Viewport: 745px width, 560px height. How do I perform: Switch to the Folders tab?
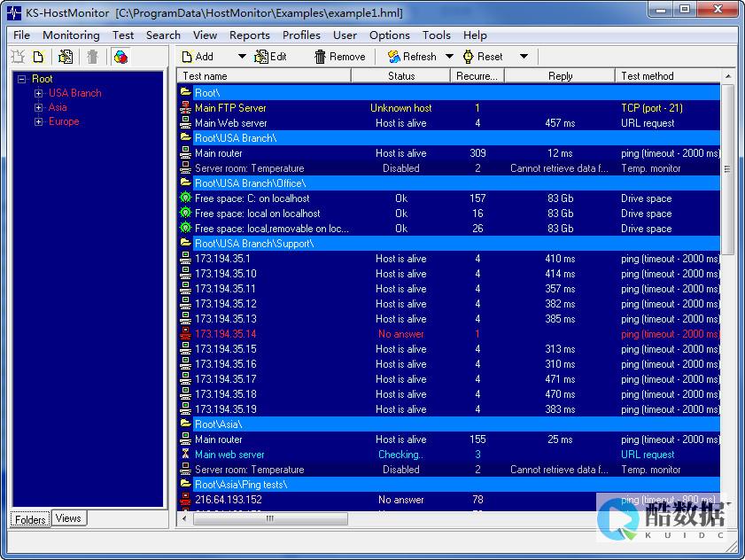(x=30, y=519)
